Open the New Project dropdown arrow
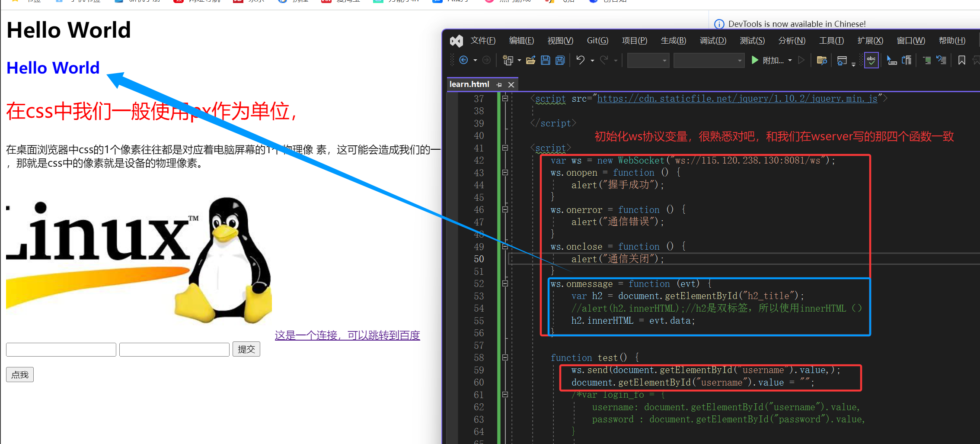The width and height of the screenshot is (980, 444). pos(519,60)
